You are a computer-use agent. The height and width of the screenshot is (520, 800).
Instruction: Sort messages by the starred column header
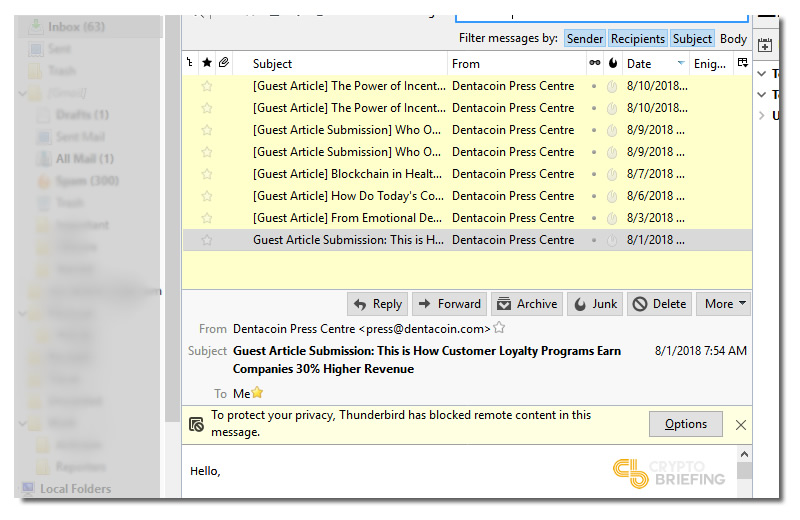coord(207,63)
